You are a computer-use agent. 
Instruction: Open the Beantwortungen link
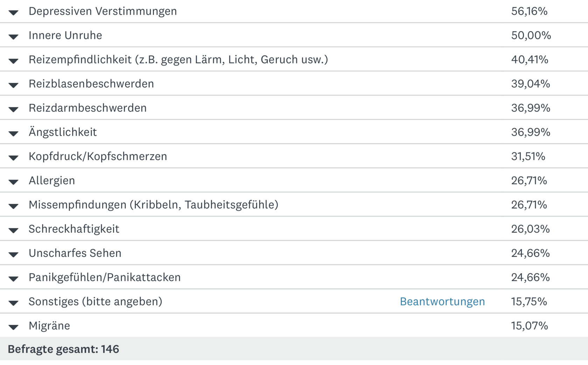pyautogui.click(x=442, y=301)
